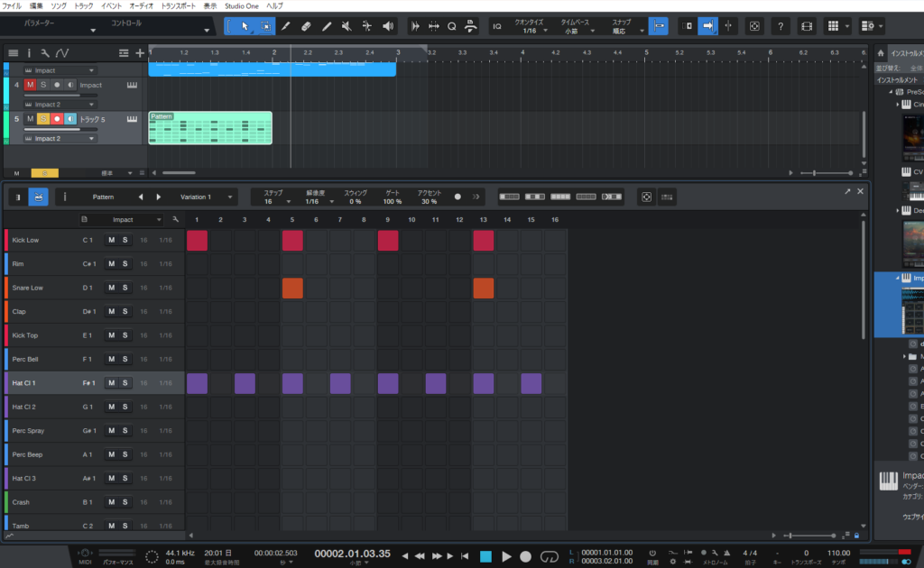
Task: Select the Arrow tool in the toolbar
Action: [x=245, y=25]
